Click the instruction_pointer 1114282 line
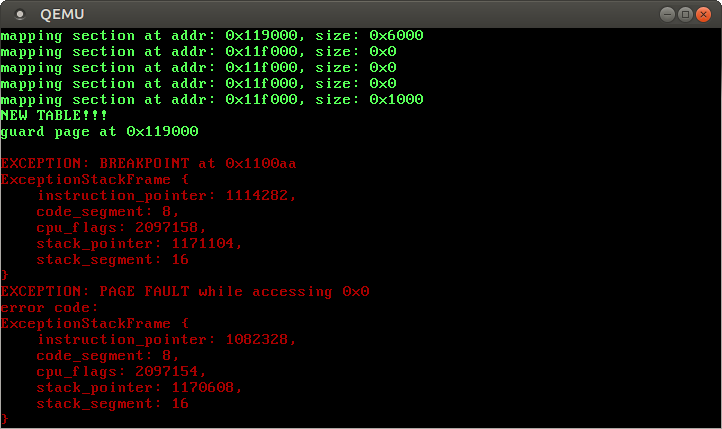Screen dimensions: 722x429 tap(166, 196)
